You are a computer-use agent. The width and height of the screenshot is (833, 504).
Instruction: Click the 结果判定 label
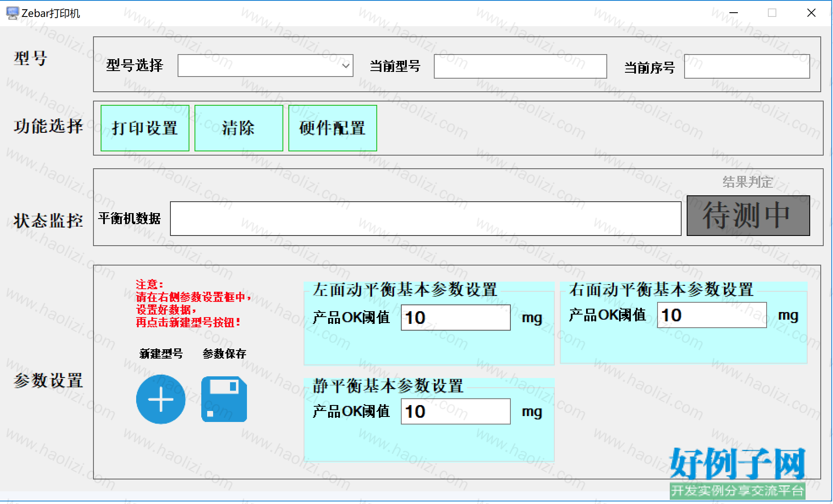(x=748, y=182)
